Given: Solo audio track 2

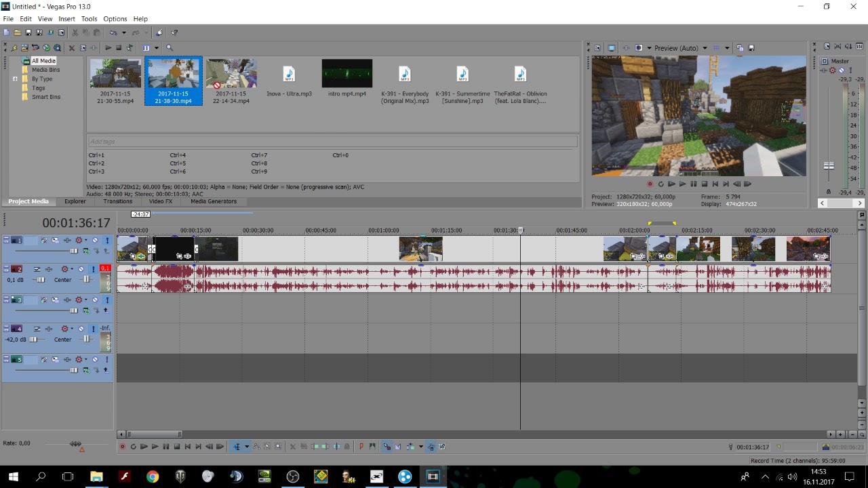Looking at the screenshot, I should [94, 269].
